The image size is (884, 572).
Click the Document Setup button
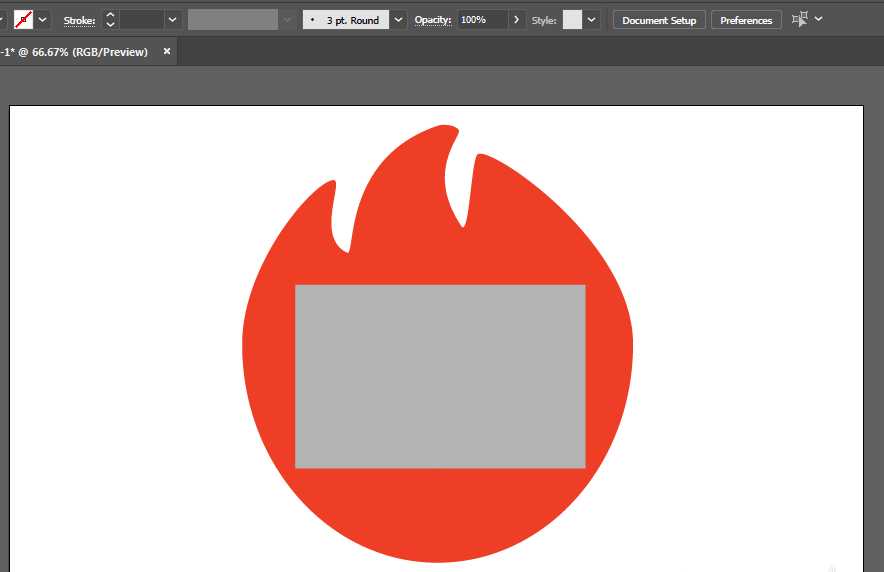(x=659, y=20)
